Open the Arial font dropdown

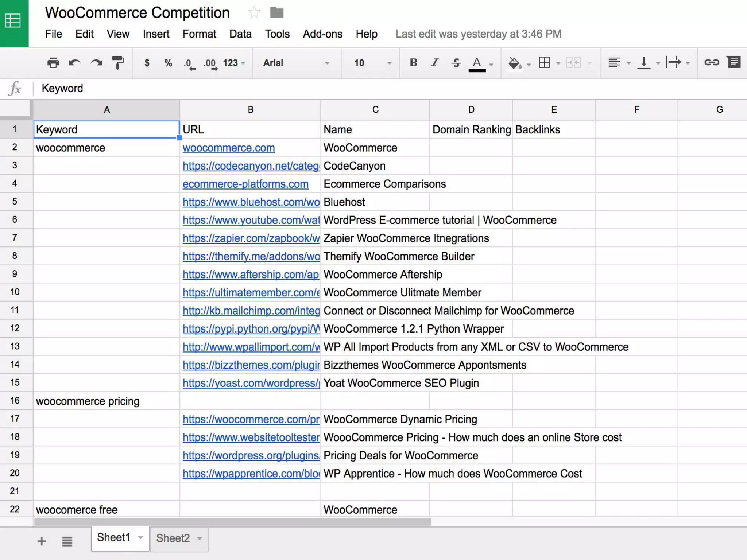coord(296,63)
